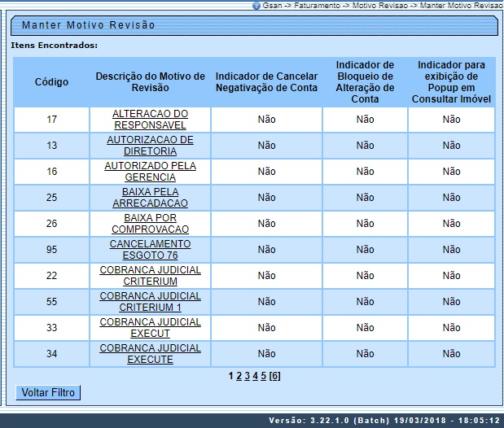
Task: Click the BAIXA POR COMPROVACAO link
Action: point(150,224)
